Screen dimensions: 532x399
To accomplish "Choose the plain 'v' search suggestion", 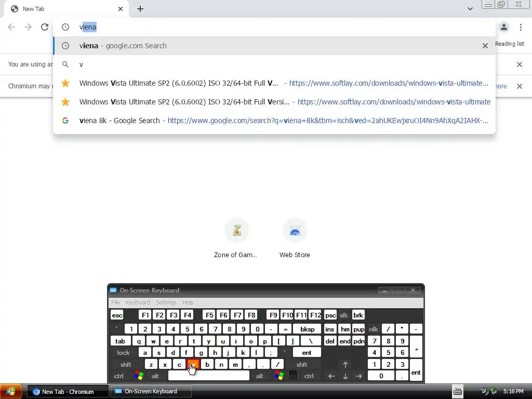I will 274,64.
